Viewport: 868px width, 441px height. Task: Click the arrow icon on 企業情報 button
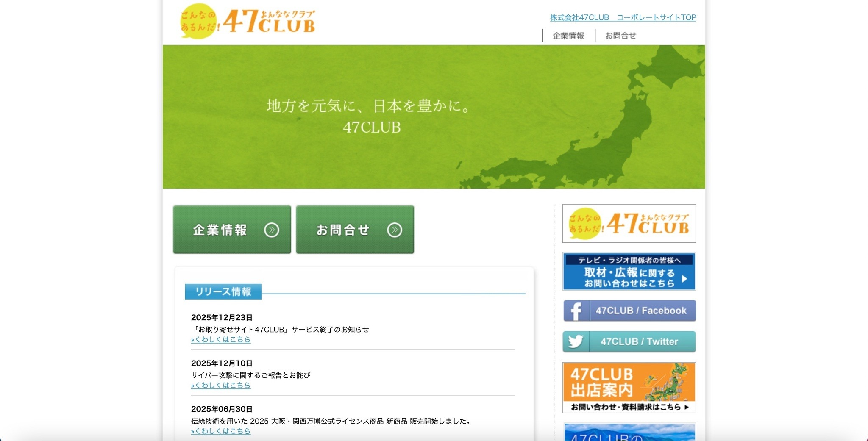pos(273,230)
